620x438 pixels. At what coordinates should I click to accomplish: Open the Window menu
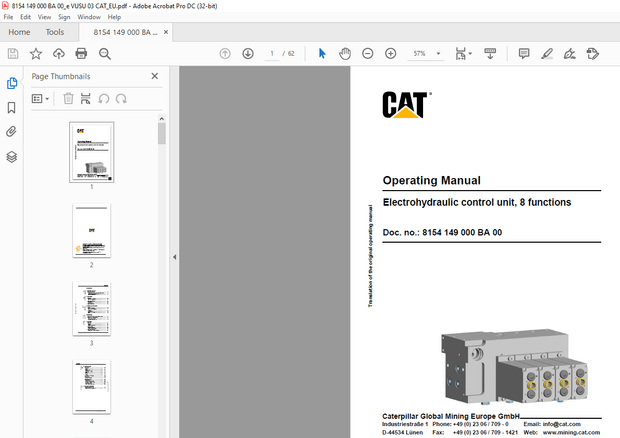(x=89, y=17)
